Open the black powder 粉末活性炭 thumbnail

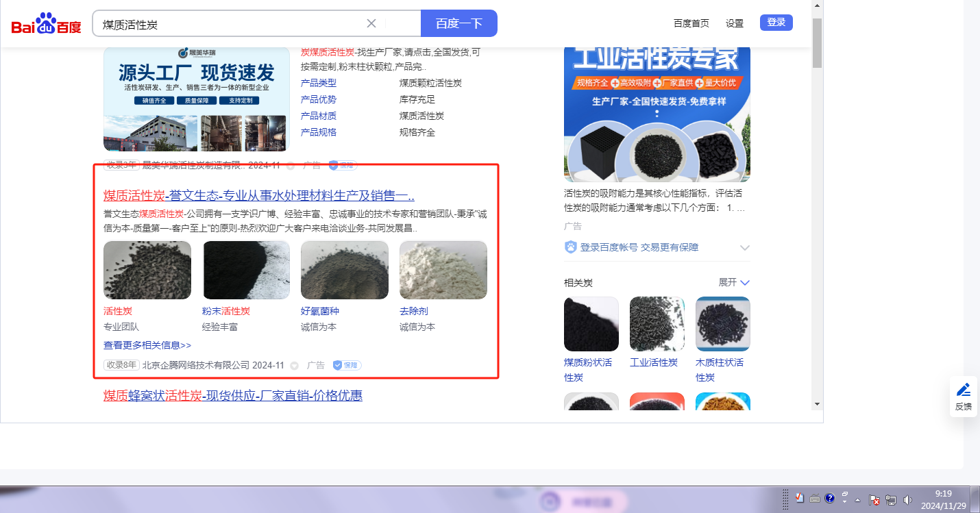click(246, 270)
